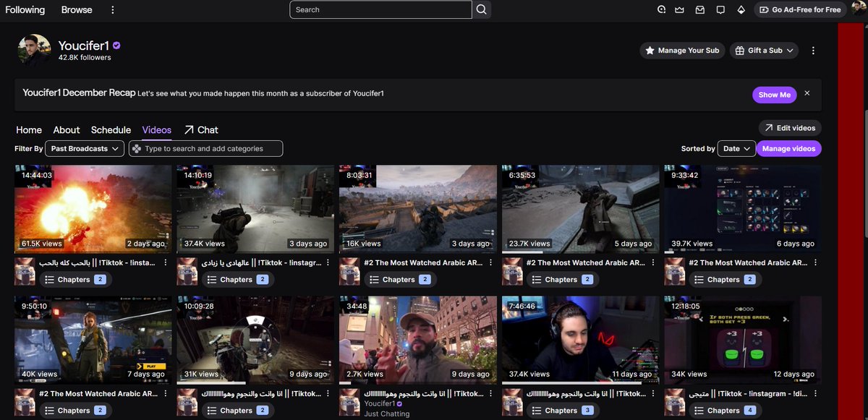Play the 14:44:03 broadcast thumbnail
The height and width of the screenshot is (420, 868).
tap(93, 208)
